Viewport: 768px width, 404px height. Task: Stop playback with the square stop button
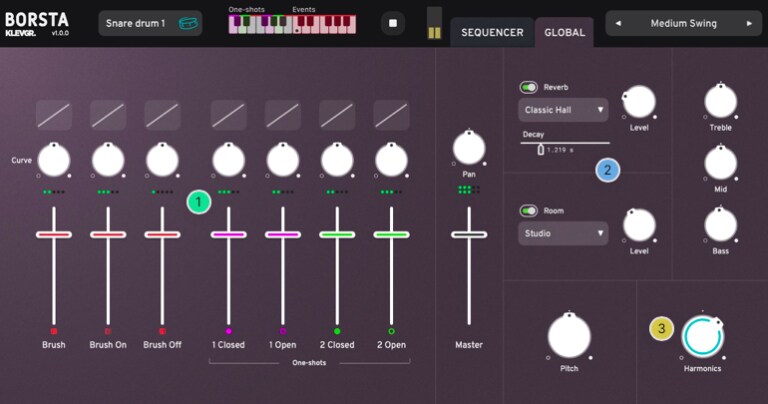[x=393, y=23]
